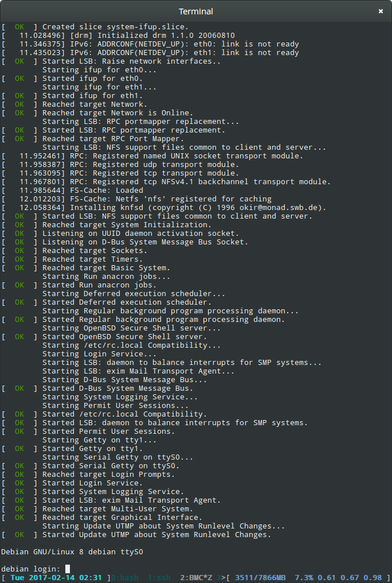Switch to the 1:ssh window tab

[x=160, y=577]
